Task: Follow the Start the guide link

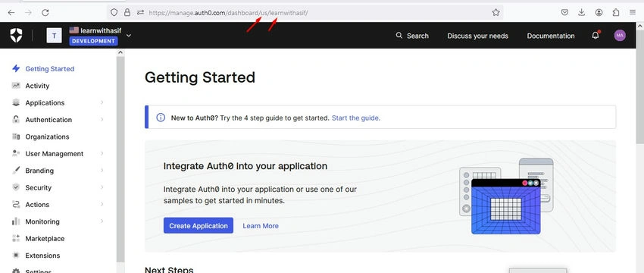Action: 356,118
